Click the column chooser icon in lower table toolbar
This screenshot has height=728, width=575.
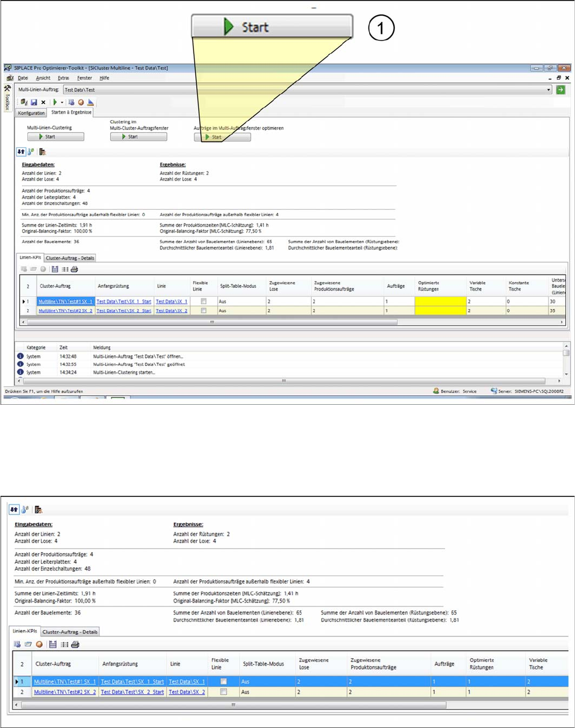coord(64,644)
